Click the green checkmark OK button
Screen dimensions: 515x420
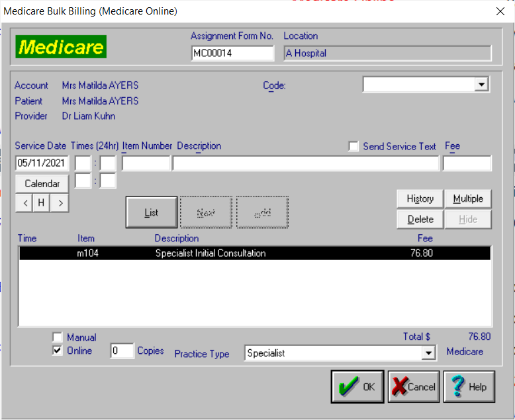point(357,386)
